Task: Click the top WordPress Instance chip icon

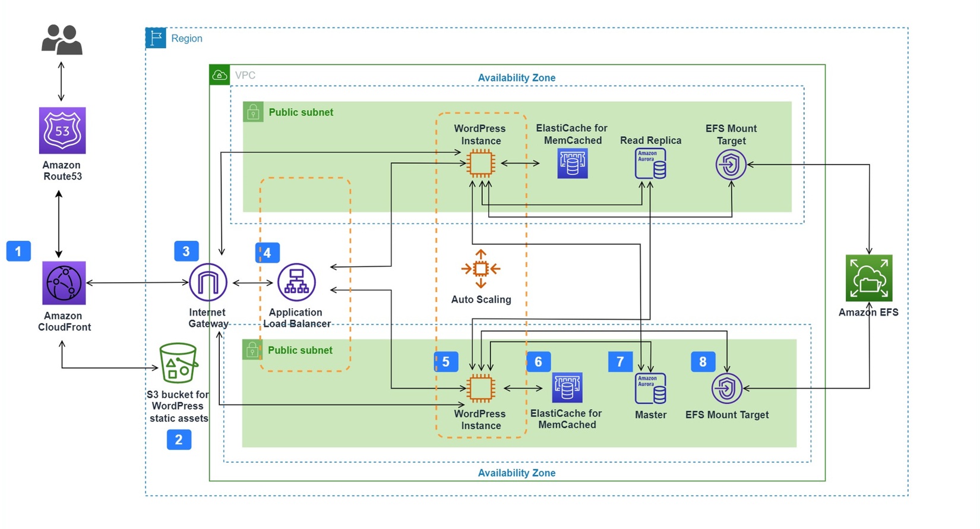Action: tap(480, 163)
